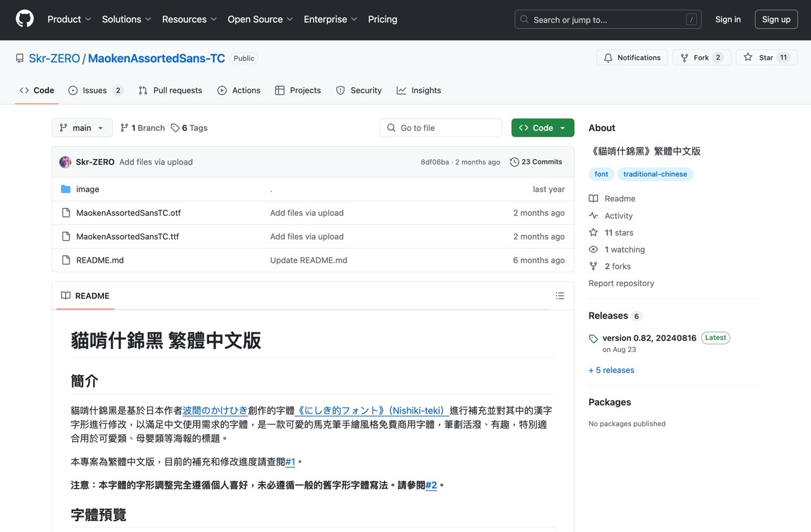Image resolution: width=811 pixels, height=532 pixels.
Task: Click the Skr-ZERO avatar in commit row
Action: click(65, 162)
